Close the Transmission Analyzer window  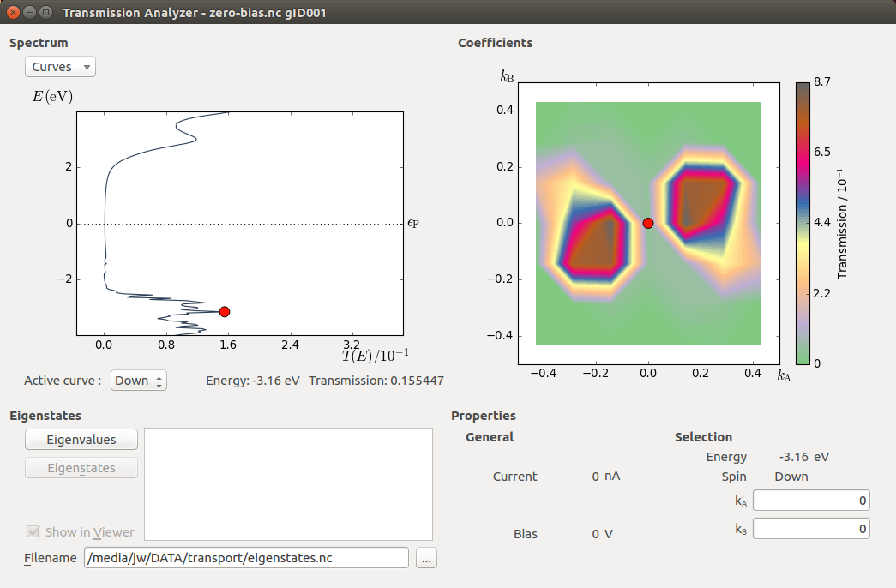pos(13,12)
